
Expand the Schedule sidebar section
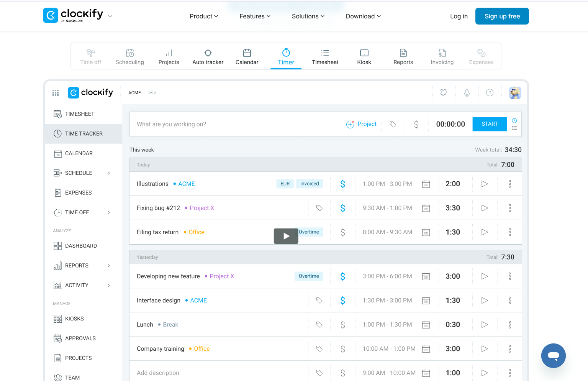pos(109,173)
